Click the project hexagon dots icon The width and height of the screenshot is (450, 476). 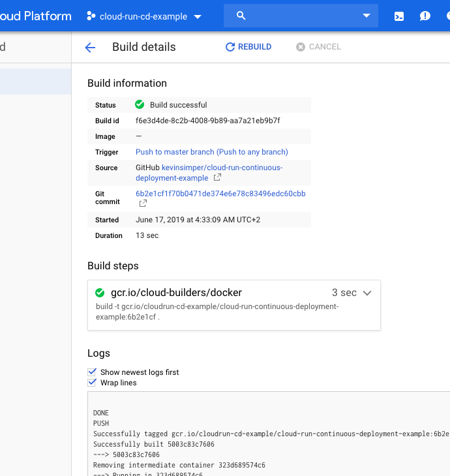point(91,16)
